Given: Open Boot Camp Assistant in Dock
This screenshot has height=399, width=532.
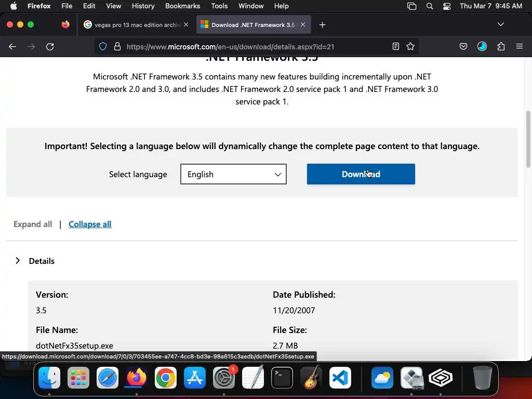Looking at the screenshot, I should pyautogui.click(x=411, y=378).
